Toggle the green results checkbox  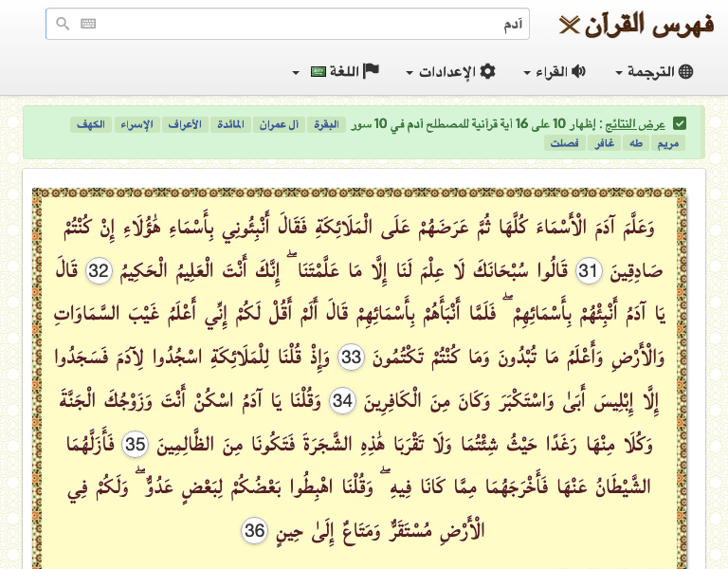[x=679, y=124]
